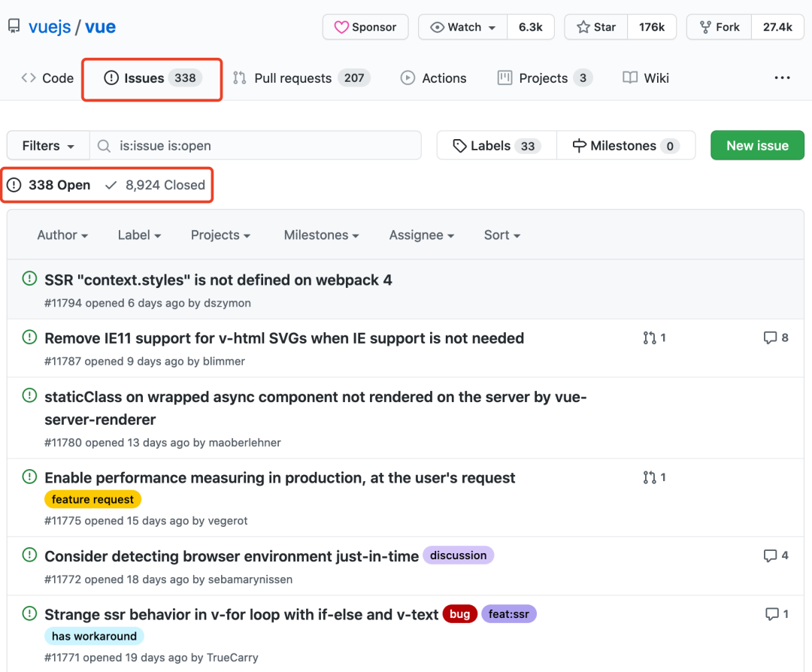This screenshot has height=672, width=812.
Task: Open the SSR context.styles issue link
Action: pos(218,280)
